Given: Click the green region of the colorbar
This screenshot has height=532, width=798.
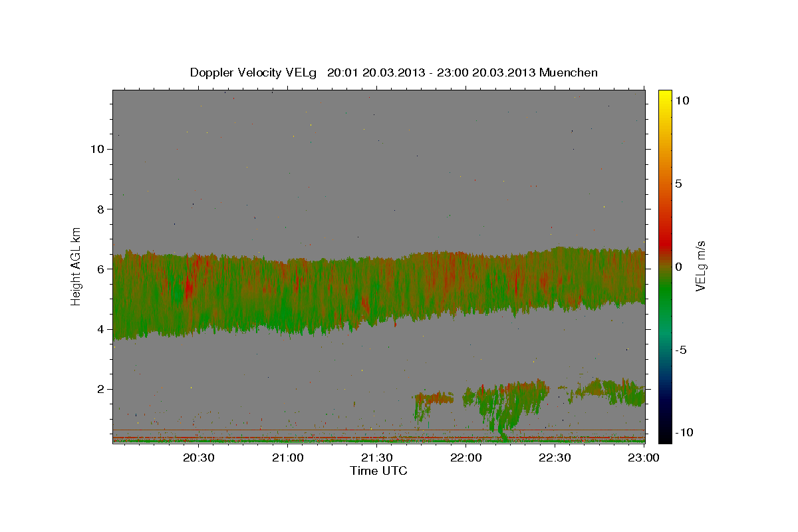Looking at the screenshot, I should [x=664, y=293].
